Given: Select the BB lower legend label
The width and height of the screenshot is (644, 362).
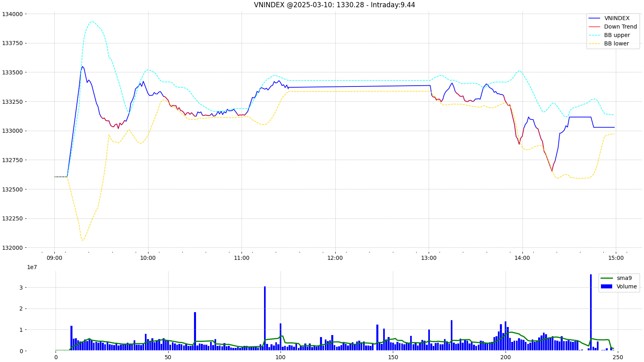Looking at the screenshot, I should (616, 43).
